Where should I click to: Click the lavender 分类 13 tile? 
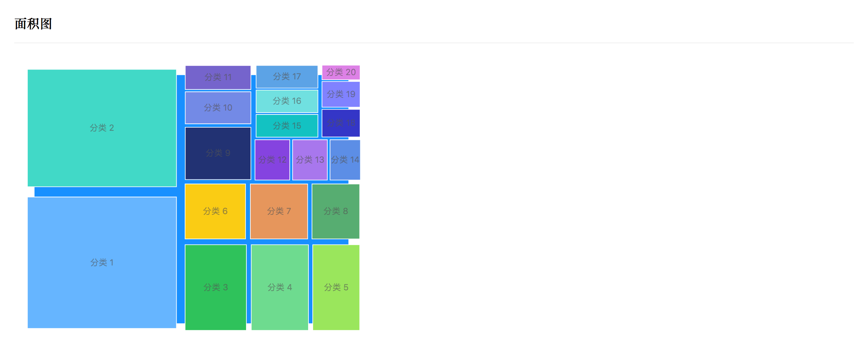click(x=310, y=160)
